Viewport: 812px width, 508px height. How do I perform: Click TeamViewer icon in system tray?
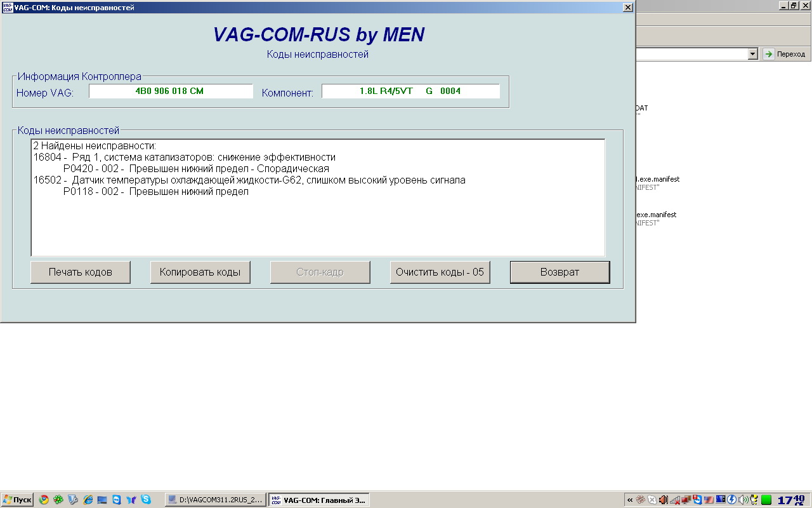tap(698, 500)
